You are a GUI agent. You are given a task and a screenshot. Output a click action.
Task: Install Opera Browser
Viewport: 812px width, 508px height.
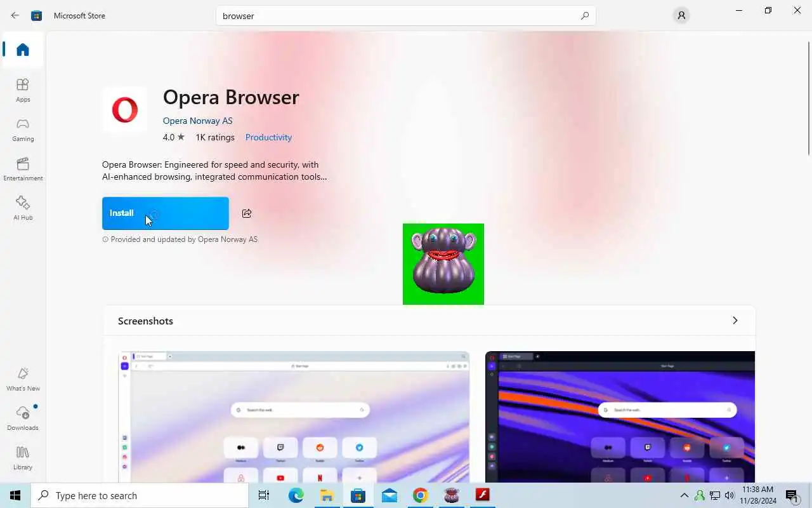166,213
